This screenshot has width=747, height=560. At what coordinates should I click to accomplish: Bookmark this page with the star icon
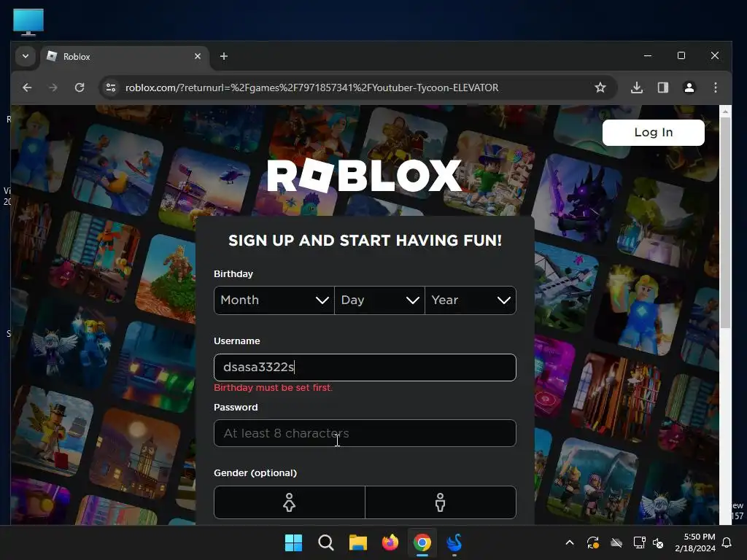[600, 87]
